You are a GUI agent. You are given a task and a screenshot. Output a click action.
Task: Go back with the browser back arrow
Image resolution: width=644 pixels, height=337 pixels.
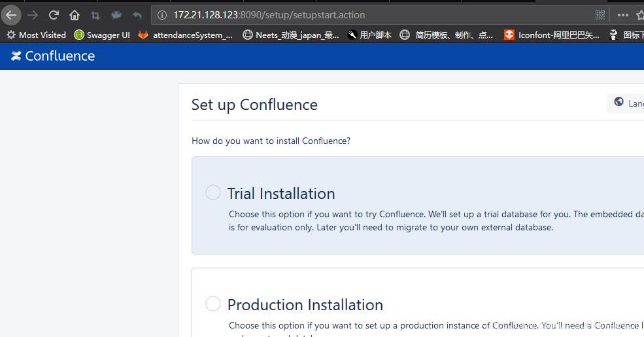coord(11,15)
